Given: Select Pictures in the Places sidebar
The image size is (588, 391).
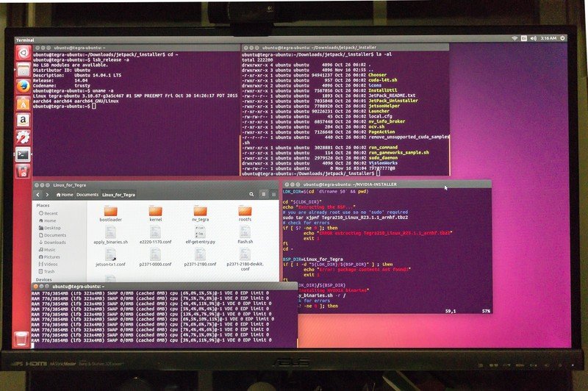Looking at the screenshot, I should point(49,257).
